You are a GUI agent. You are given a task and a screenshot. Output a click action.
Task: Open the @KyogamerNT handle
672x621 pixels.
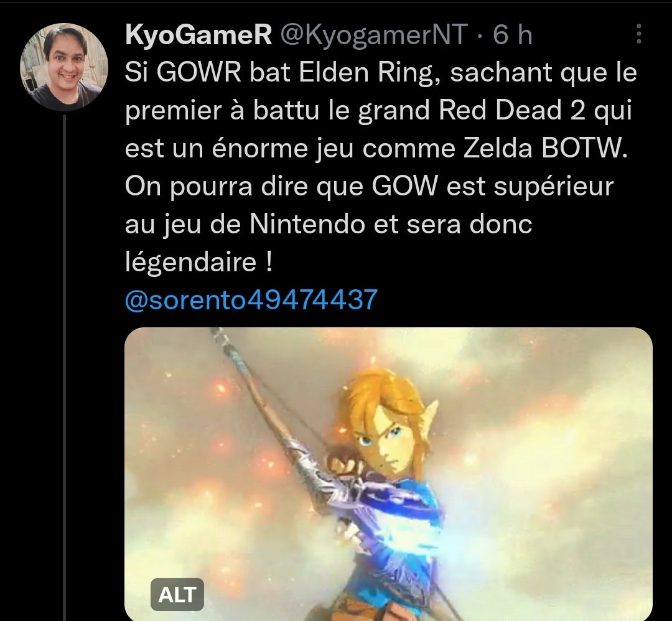tap(374, 34)
